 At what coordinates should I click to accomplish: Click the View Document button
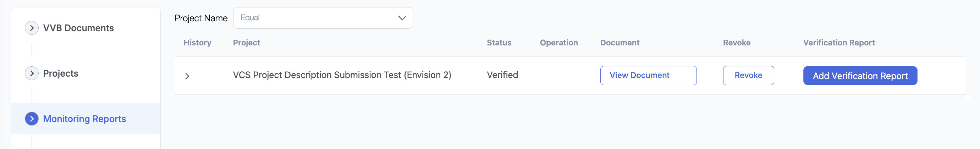648,76
